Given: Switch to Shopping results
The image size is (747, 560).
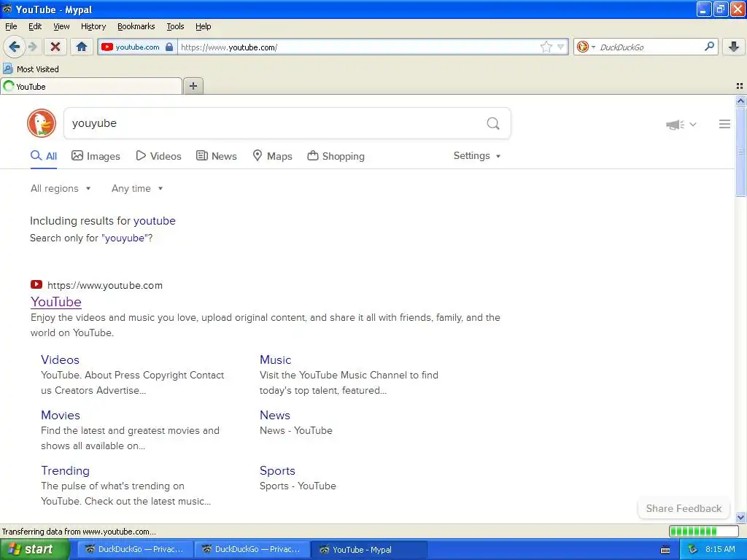Looking at the screenshot, I should (336, 156).
